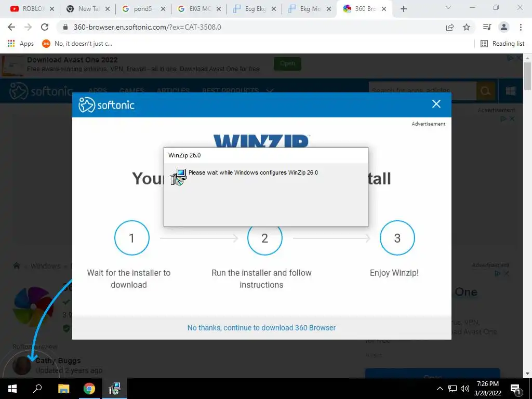Switch to the Ekg Mo tab
Viewport: 532px width, 399px height.
pos(304,9)
